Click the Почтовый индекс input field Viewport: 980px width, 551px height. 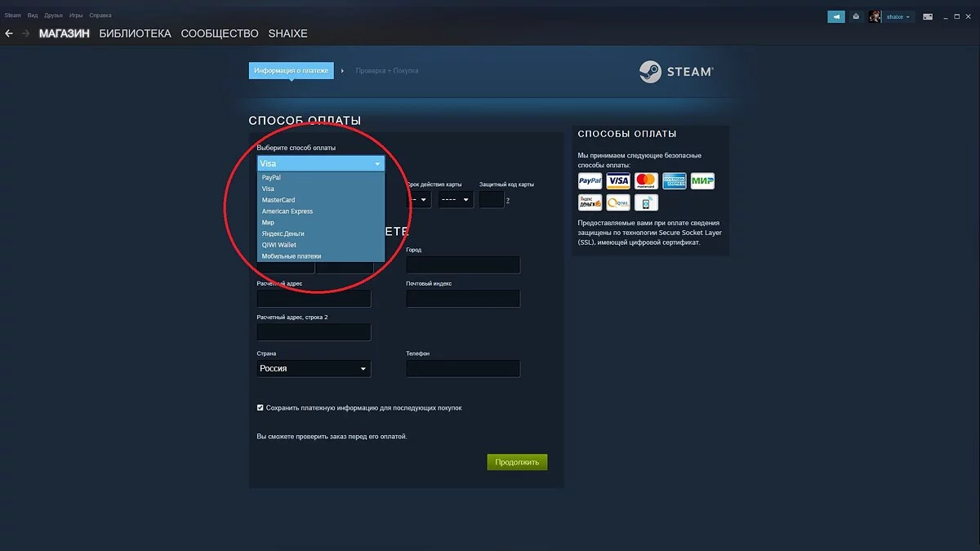coord(463,299)
